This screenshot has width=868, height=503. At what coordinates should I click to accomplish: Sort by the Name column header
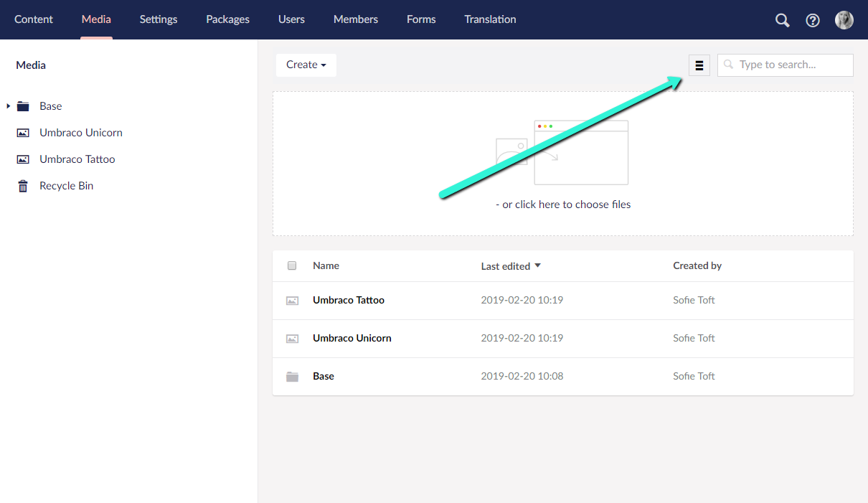click(x=326, y=265)
